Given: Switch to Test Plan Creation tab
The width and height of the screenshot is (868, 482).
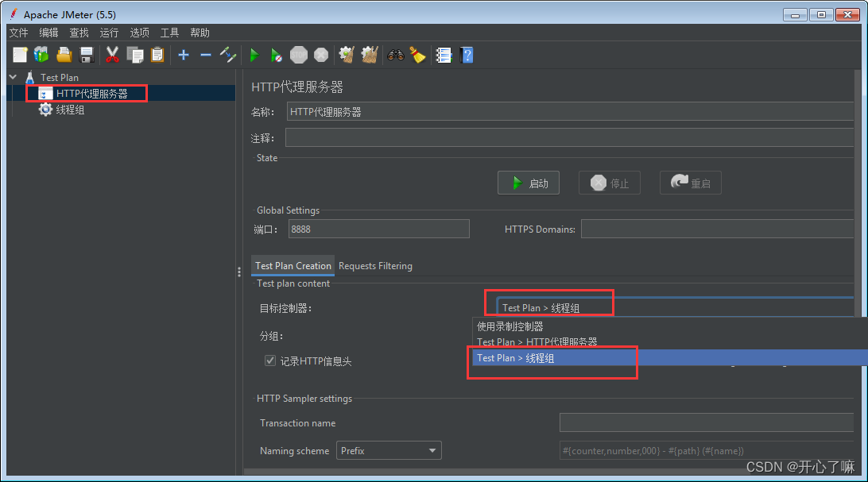Looking at the screenshot, I should [293, 266].
